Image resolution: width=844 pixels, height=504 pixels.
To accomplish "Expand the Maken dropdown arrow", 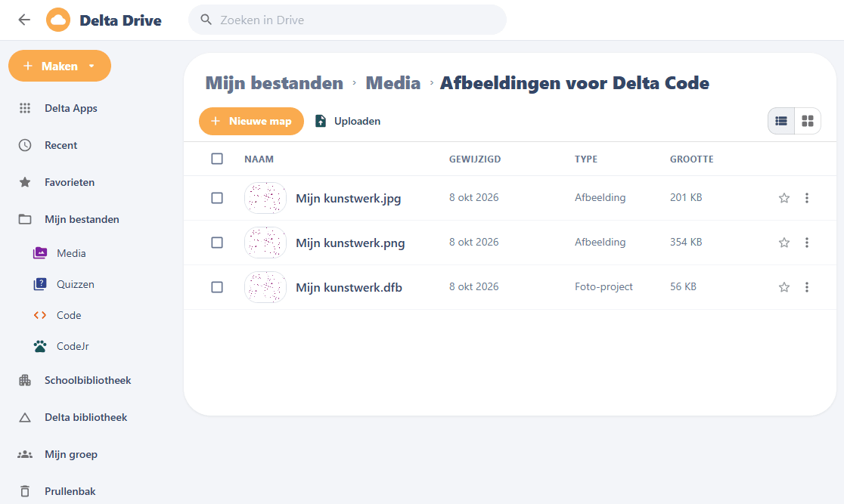I will click(92, 66).
